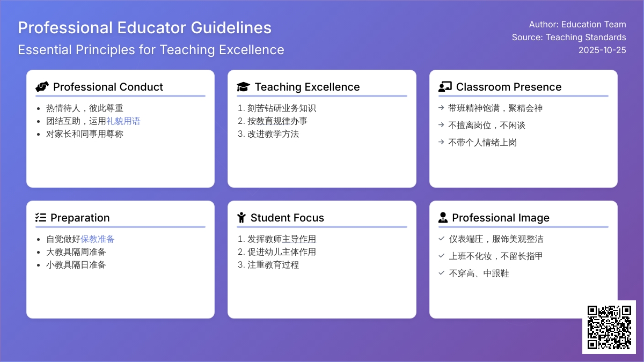
Task: Click the Author: Education Team text
Action: click(x=577, y=24)
